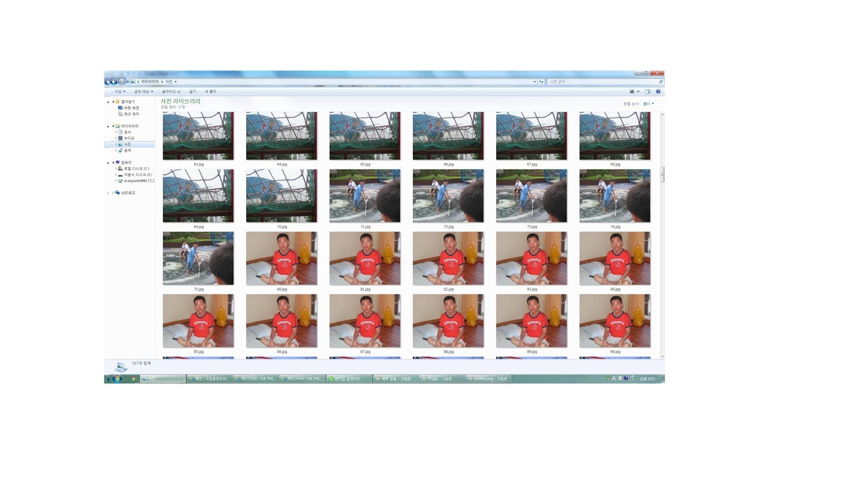Select 즐겨찾기 favorites in the sidebar
868x488 pixels.
click(128, 102)
